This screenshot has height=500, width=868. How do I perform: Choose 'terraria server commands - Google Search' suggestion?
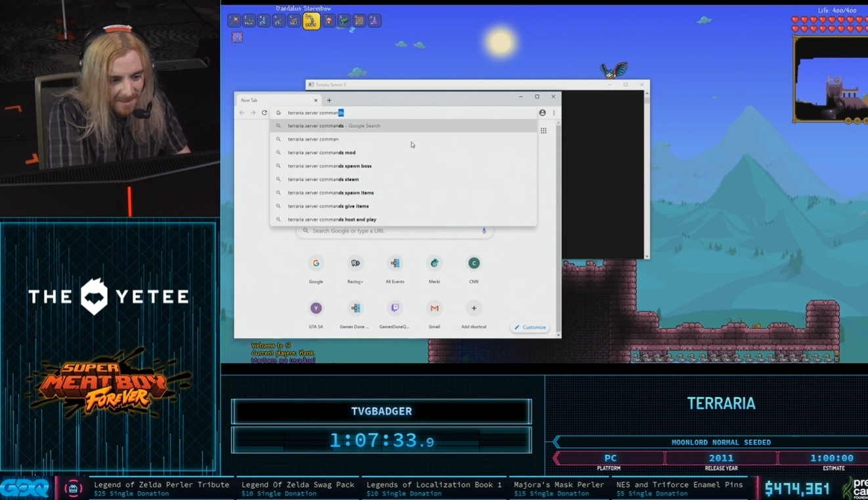click(x=403, y=126)
